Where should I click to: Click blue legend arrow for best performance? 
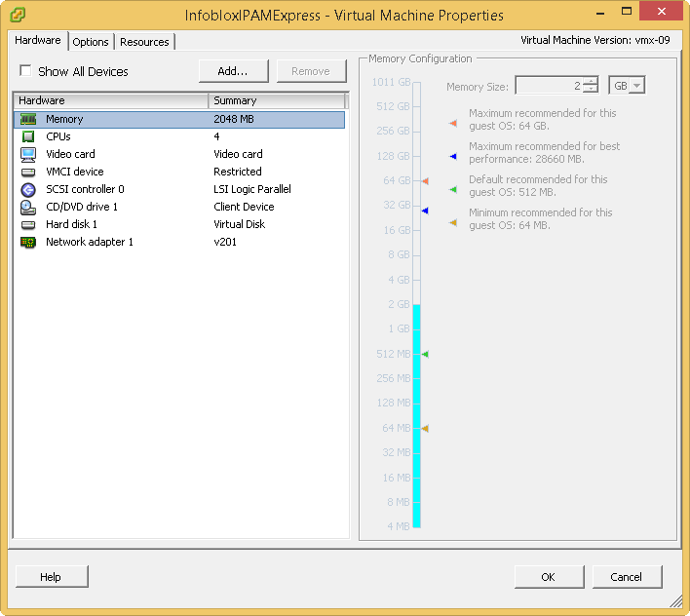(453, 156)
